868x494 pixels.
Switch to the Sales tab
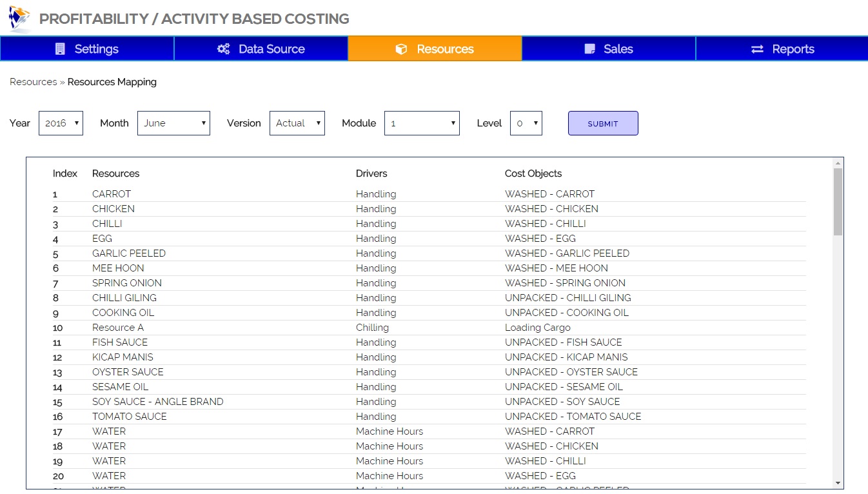tap(609, 49)
